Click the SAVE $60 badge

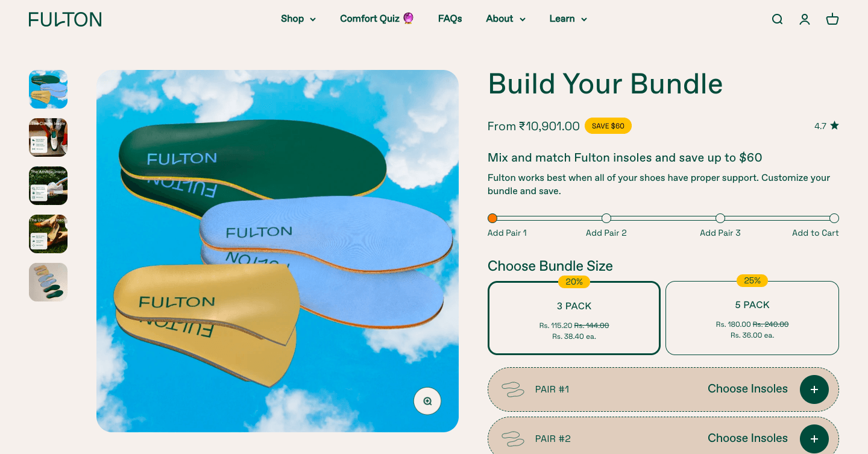608,126
